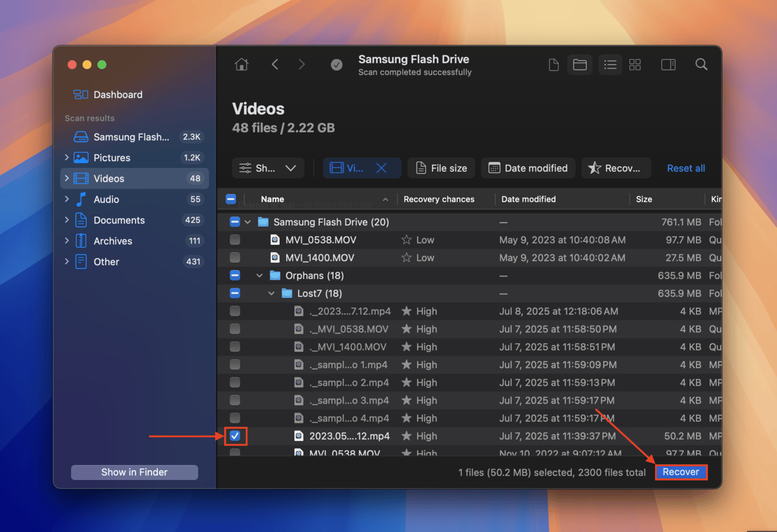Expand the Archives category chevron
This screenshot has height=532, width=777.
point(67,241)
